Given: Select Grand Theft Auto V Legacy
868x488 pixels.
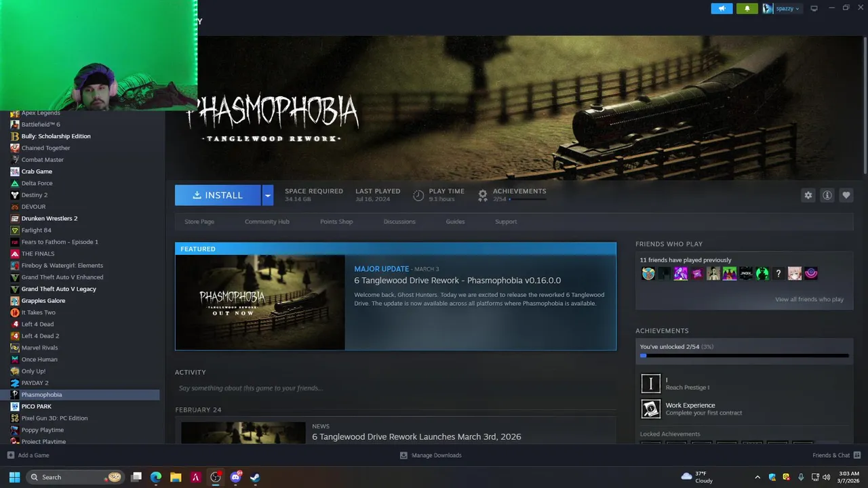Looking at the screenshot, I should [x=58, y=289].
